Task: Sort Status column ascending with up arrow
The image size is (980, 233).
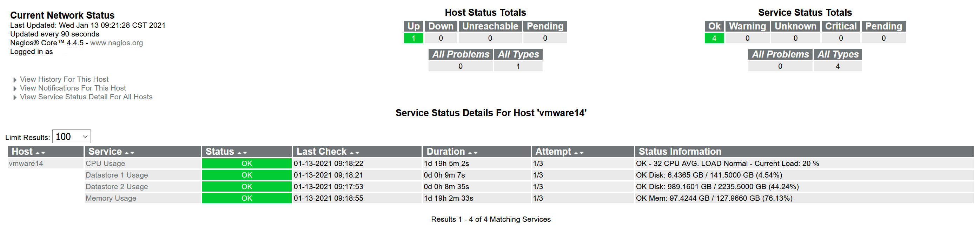Action: [x=240, y=153]
